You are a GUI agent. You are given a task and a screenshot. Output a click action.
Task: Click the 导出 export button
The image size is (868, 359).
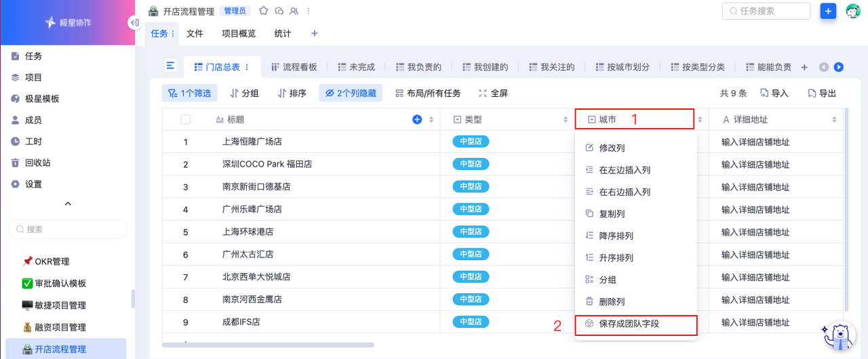(x=821, y=93)
